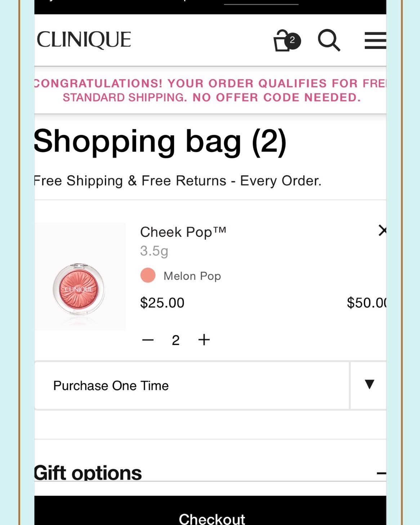Click the underlined link in top black bar
The image size is (420, 525).
[261, 3]
